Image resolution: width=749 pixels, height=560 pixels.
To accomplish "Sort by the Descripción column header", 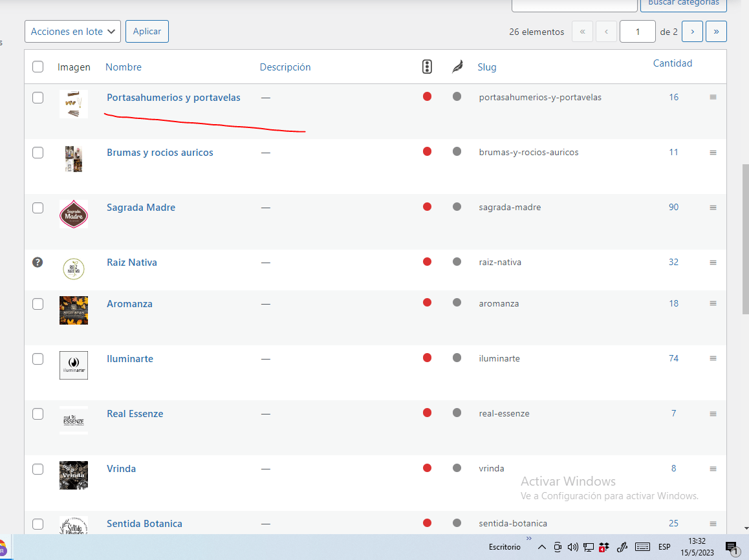I will tap(285, 67).
